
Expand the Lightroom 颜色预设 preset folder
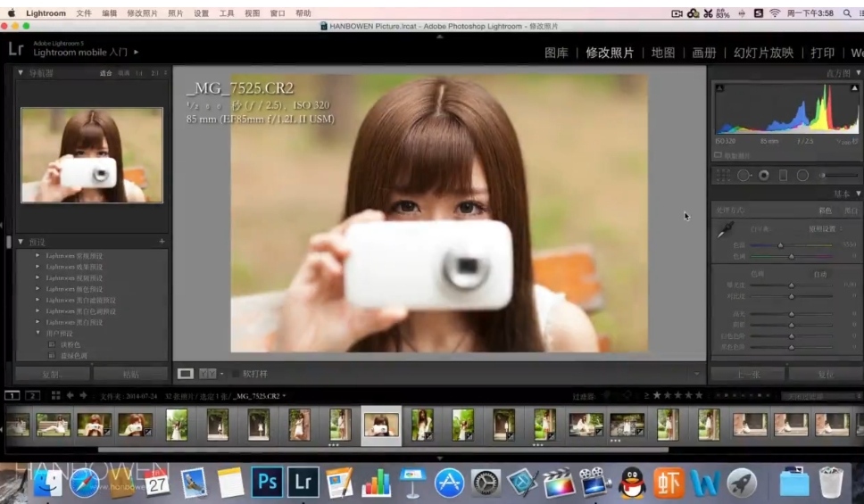coord(37,289)
